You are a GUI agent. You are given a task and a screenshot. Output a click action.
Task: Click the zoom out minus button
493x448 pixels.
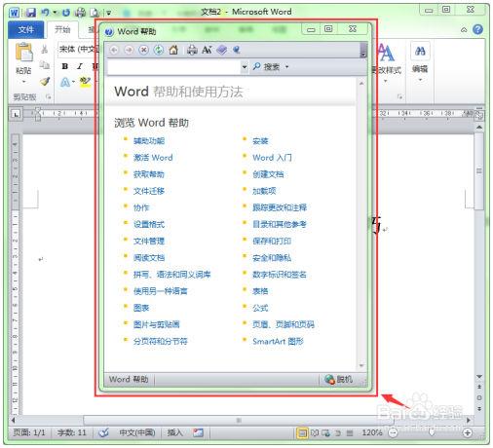pos(393,432)
